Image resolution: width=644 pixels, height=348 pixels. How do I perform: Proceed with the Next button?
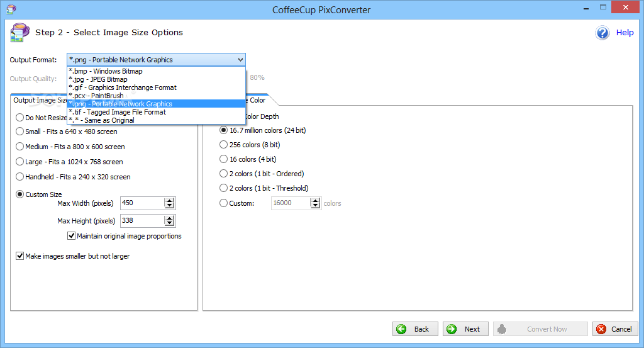pyautogui.click(x=465, y=329)
